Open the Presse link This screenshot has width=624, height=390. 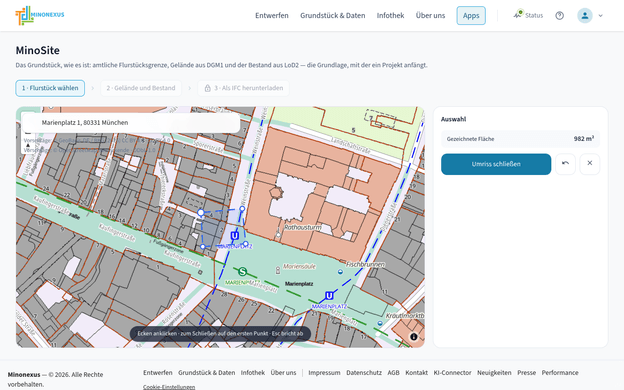[526, 372]
